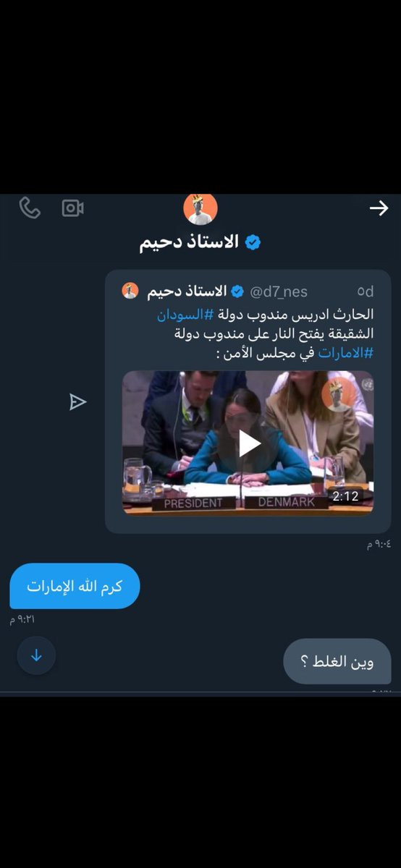Select the gray message وين الغلط ؟
Image resolution: width=401 pixels, height=868 pixels.
tap(337, 661)
